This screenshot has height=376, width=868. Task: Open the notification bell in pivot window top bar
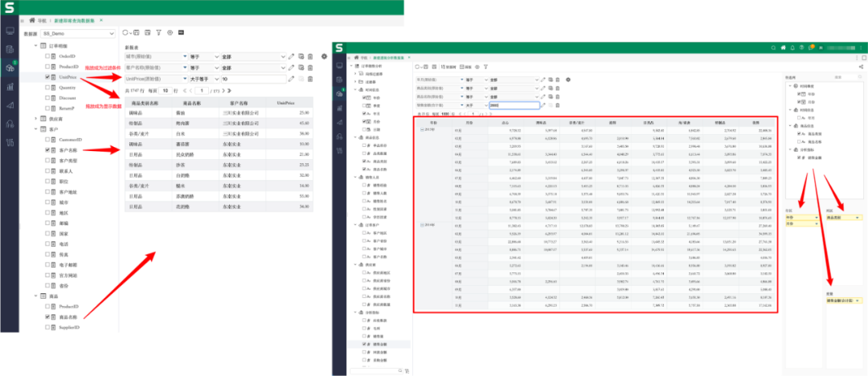click(792, 47)
